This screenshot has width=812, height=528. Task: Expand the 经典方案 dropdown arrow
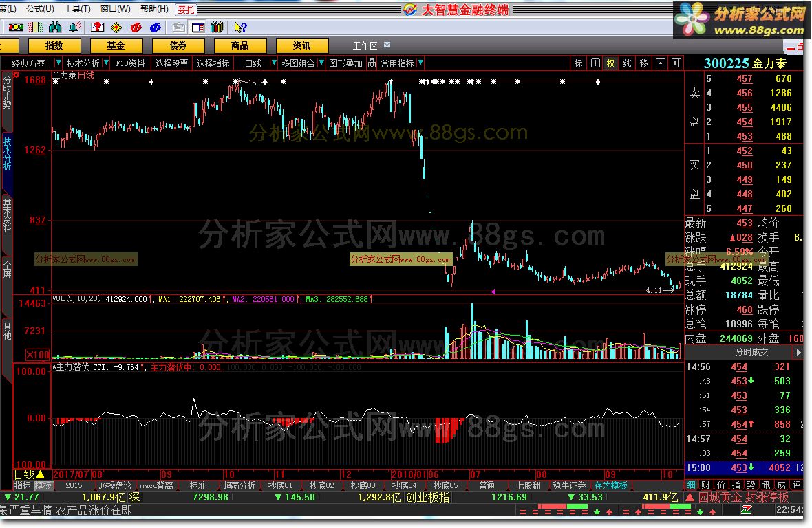coord(58,63)
